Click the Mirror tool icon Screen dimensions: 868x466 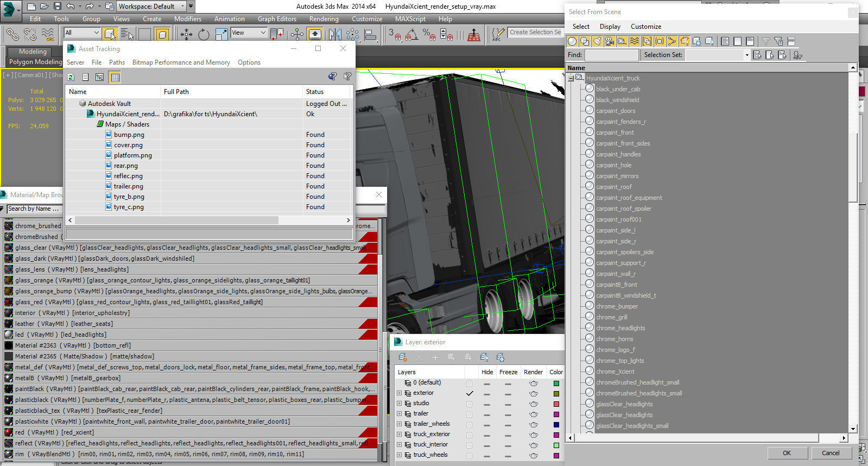click(334, 34)
